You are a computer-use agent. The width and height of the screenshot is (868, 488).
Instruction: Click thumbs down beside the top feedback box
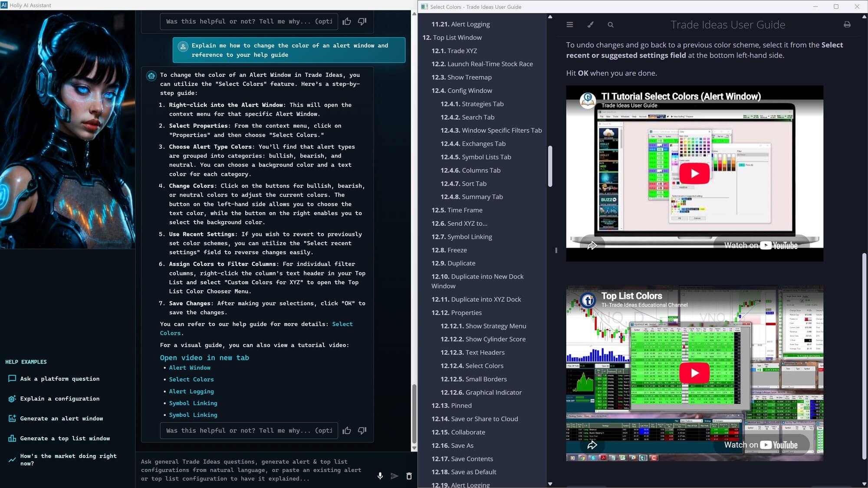[362, 21]
